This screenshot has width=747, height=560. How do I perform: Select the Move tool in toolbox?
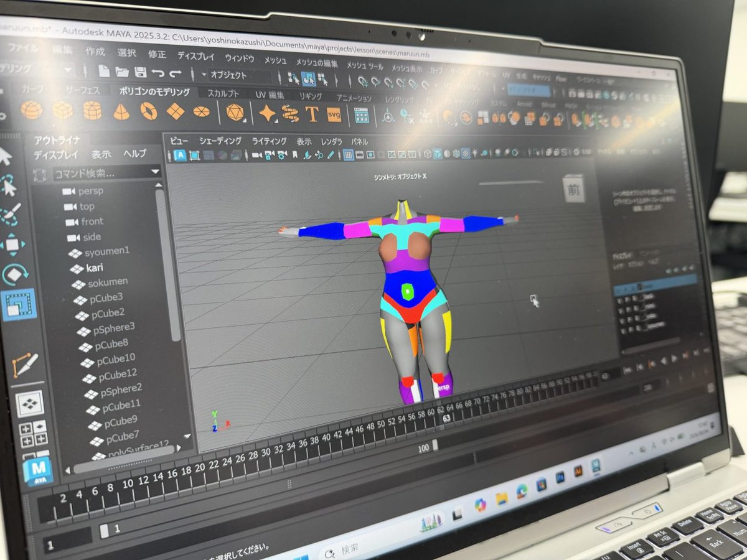pos(12,244)
